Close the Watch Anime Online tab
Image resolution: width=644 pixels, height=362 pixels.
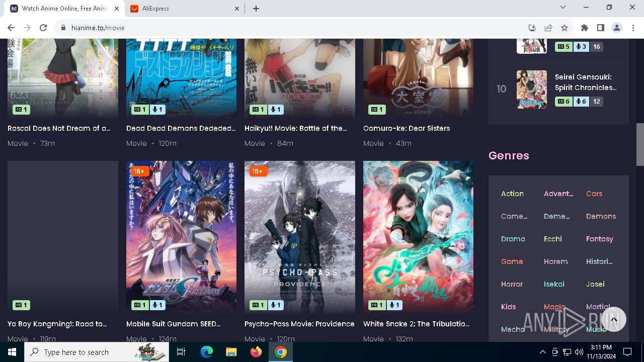tap(117, 9)
